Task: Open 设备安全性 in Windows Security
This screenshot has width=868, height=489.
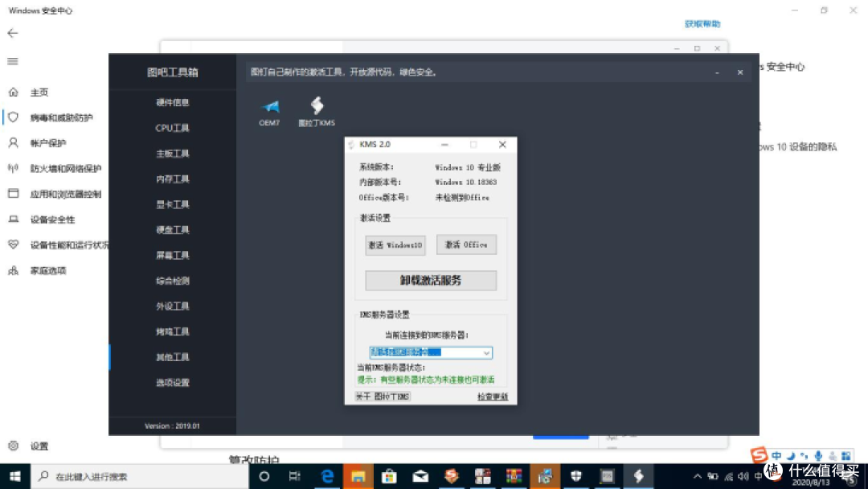Action: [x=52, y=220]
